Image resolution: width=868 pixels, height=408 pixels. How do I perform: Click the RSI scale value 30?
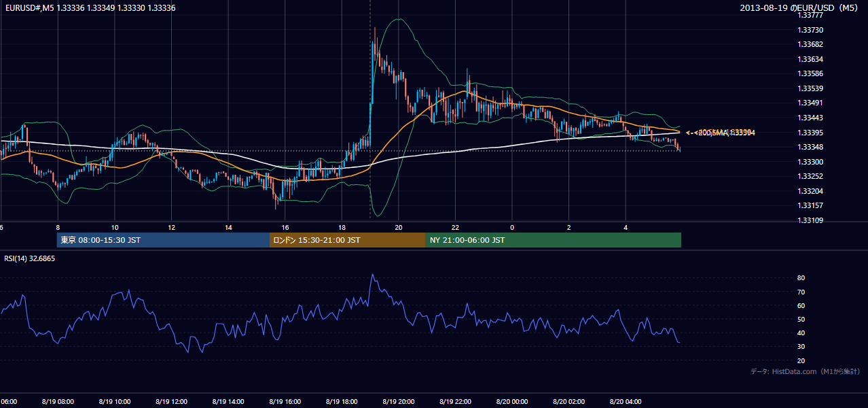(801, 347)
